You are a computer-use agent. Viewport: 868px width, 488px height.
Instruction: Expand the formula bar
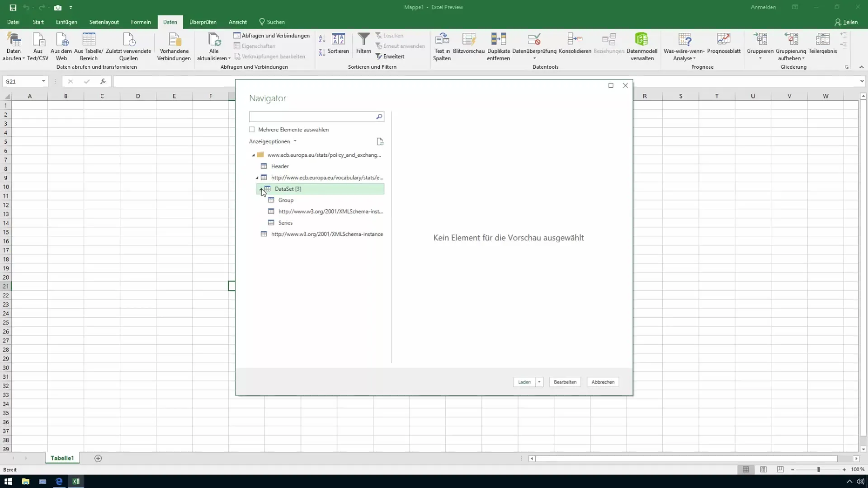[x=862, y=81]
